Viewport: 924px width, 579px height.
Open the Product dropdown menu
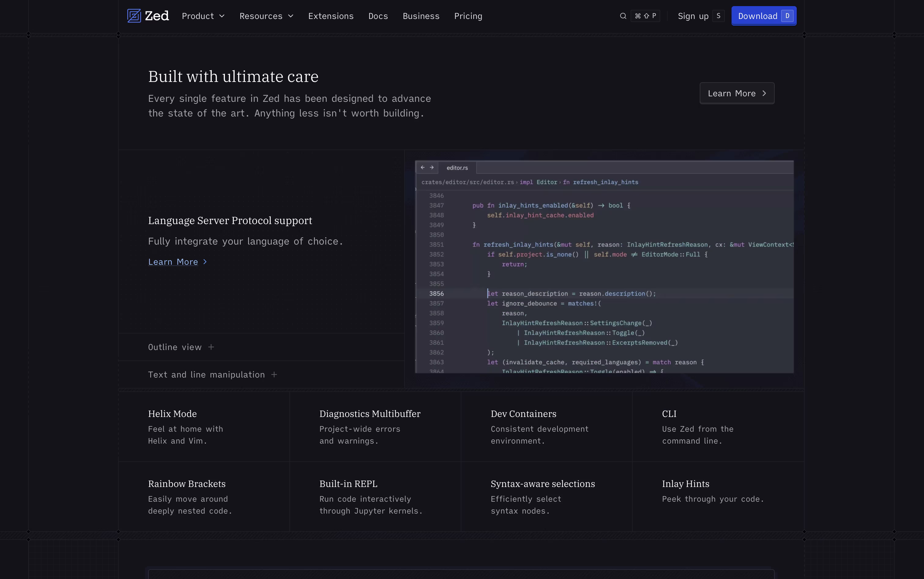click(203, 16)
